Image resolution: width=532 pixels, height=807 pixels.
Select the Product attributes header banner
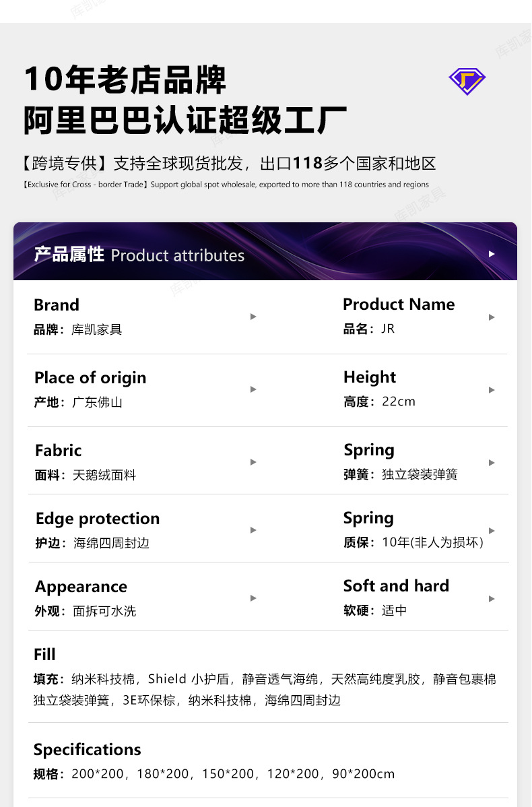point(265,252)
